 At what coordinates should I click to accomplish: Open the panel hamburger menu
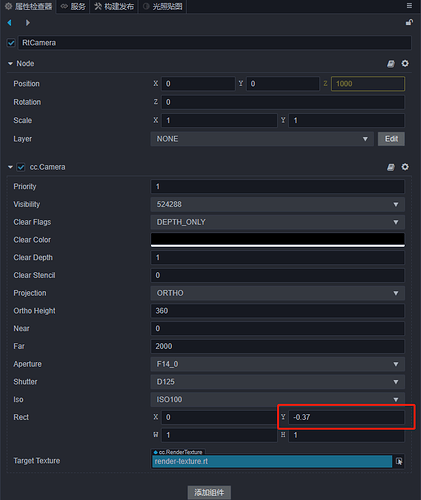tap(409, 6)
